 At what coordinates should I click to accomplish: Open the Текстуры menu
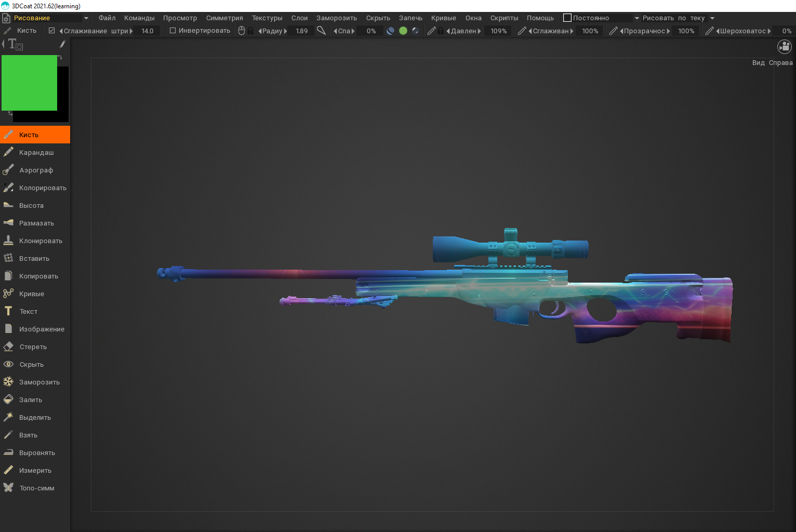click(267, 18)
